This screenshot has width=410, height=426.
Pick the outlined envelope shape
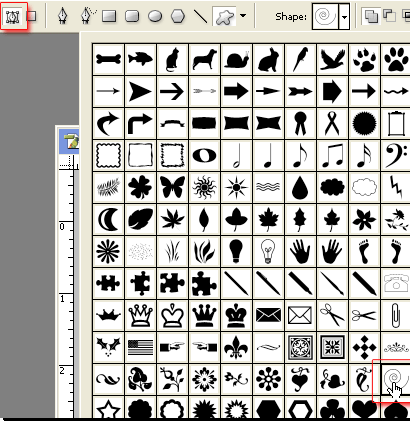(300, 315)
